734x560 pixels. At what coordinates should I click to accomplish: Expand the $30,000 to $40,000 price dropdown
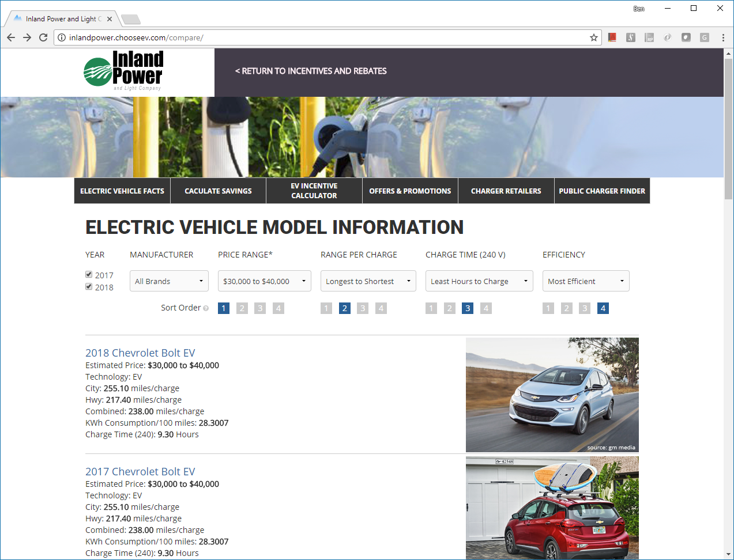coord(264,281)
